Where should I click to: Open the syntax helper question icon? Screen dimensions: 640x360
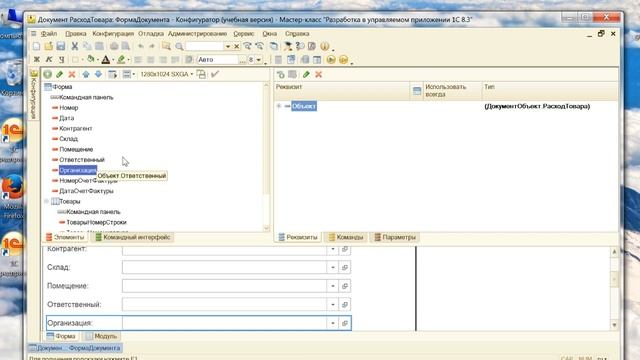pos(300,47)
